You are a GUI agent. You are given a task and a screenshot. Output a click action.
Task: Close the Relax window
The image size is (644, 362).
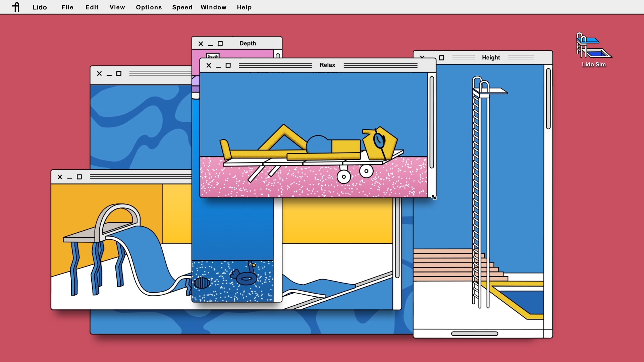coord(209,65)
